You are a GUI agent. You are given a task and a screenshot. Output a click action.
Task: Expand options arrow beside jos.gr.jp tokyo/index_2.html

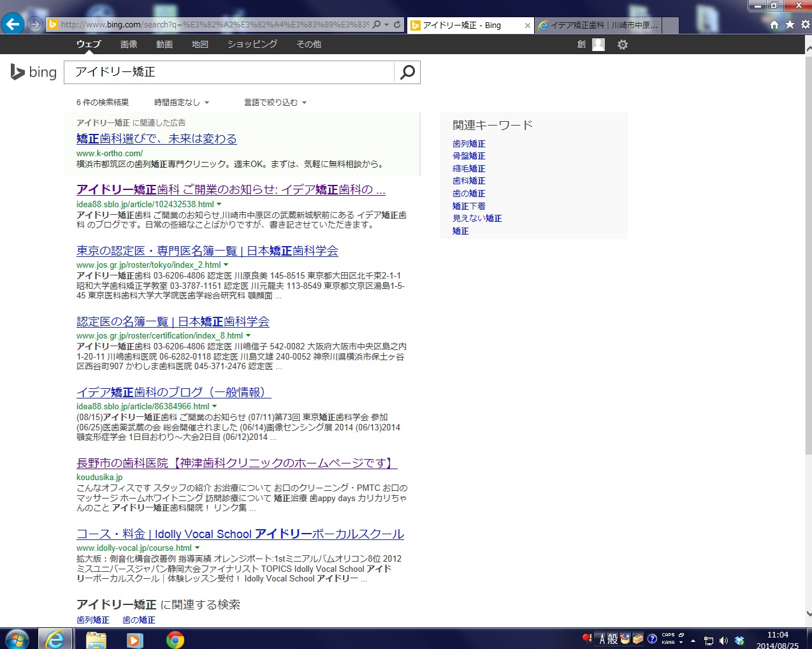[x=226, y=265]
